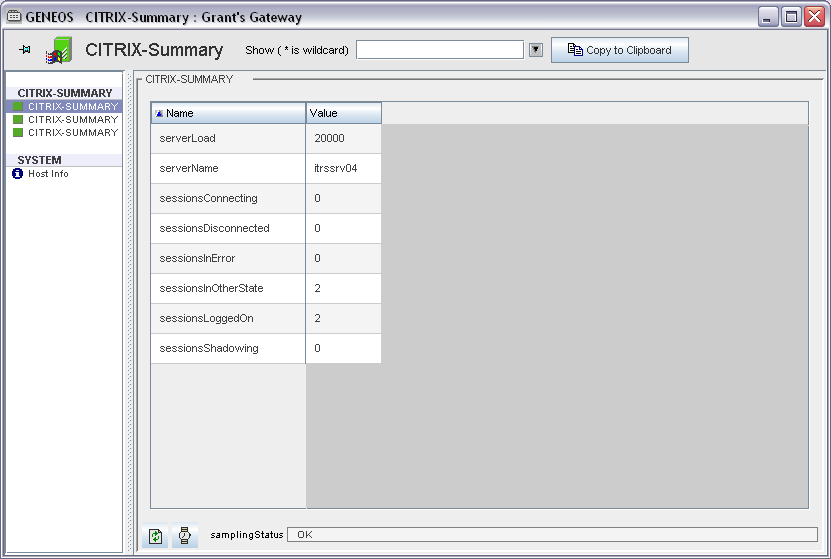
Task: Click the samplingStatus OK field
Action: [551, 535]
